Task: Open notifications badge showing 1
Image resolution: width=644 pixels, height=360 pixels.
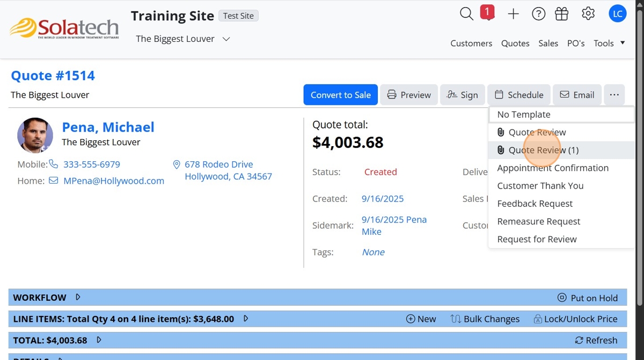Action: pos(487,12)
